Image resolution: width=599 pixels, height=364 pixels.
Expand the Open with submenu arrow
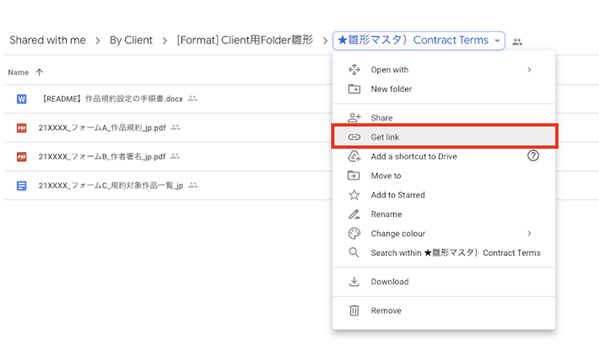point(529,69)
